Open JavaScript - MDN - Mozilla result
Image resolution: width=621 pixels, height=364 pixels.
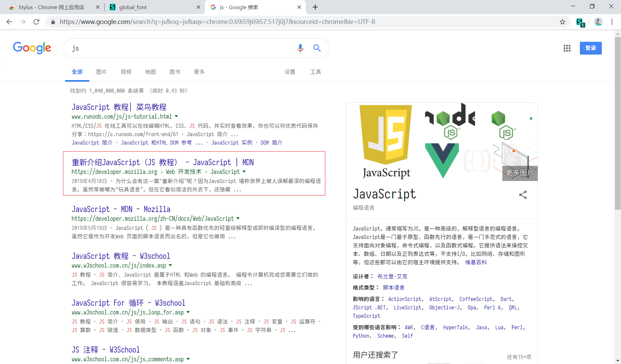(121, 209)
